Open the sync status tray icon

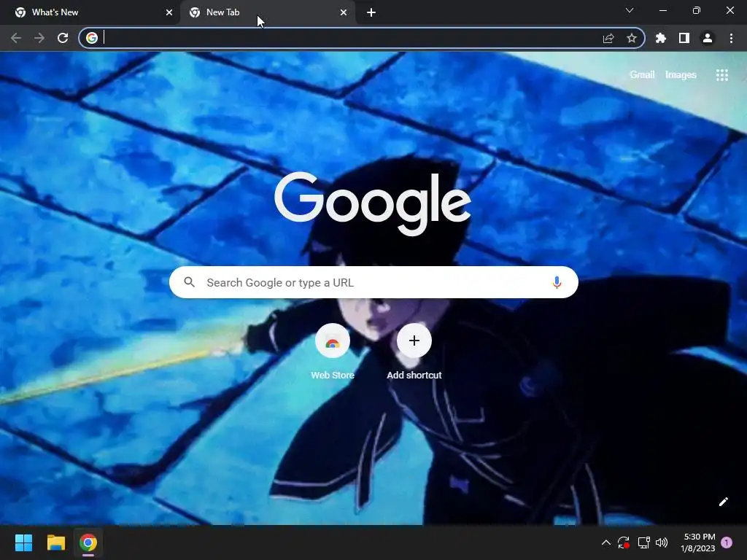tap(624, 542)
